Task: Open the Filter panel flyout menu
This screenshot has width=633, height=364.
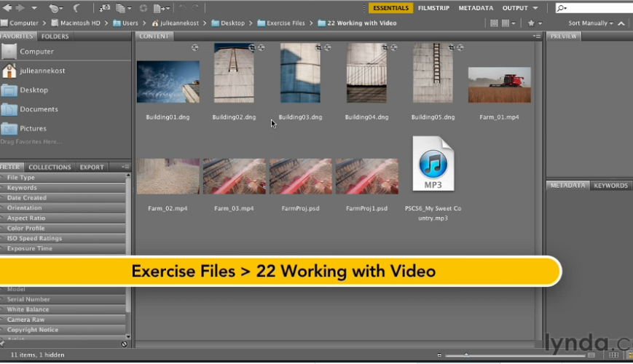Action: (x=125, y=167)
